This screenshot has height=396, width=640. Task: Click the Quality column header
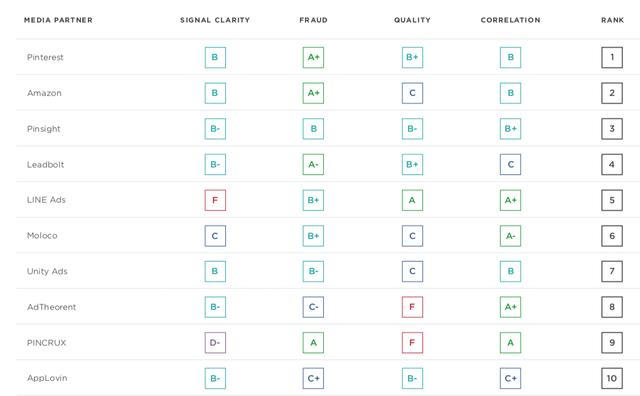412,20
